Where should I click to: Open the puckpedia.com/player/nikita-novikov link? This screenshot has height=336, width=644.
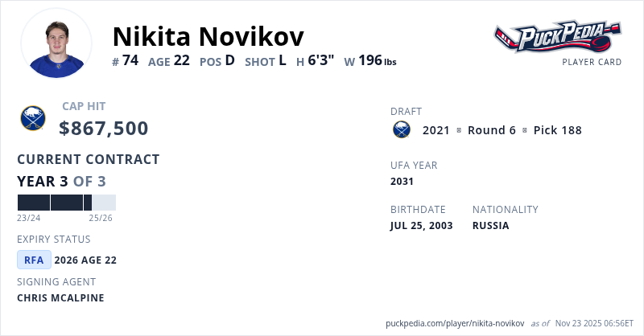pyautogui.click(x=455, y=322)
